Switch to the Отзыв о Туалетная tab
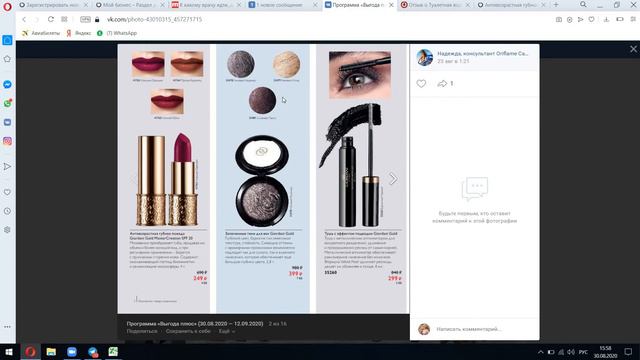Screen dimensions: 640x360 point(436,5)
